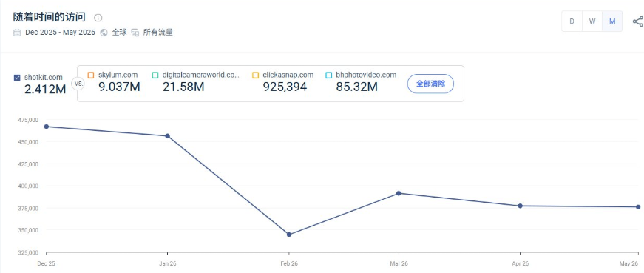Viewport: 644px width, 273px height.
Task: Enable the clickasnap.com checkbox
Action: [x=256, y=75]
